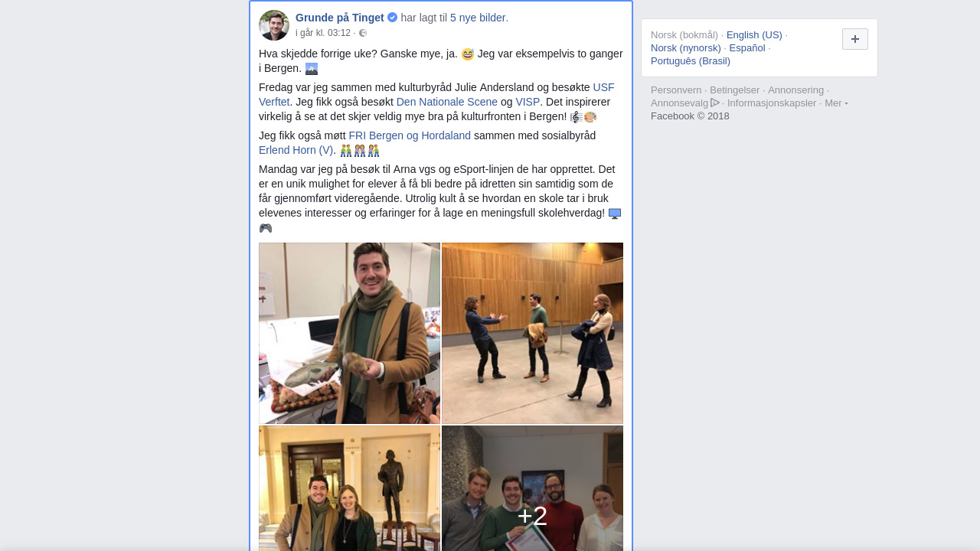Open the Grunde på Tinget page link
Image resolution: width=980 pixels, height=551 pixels.
coord(340,18)
